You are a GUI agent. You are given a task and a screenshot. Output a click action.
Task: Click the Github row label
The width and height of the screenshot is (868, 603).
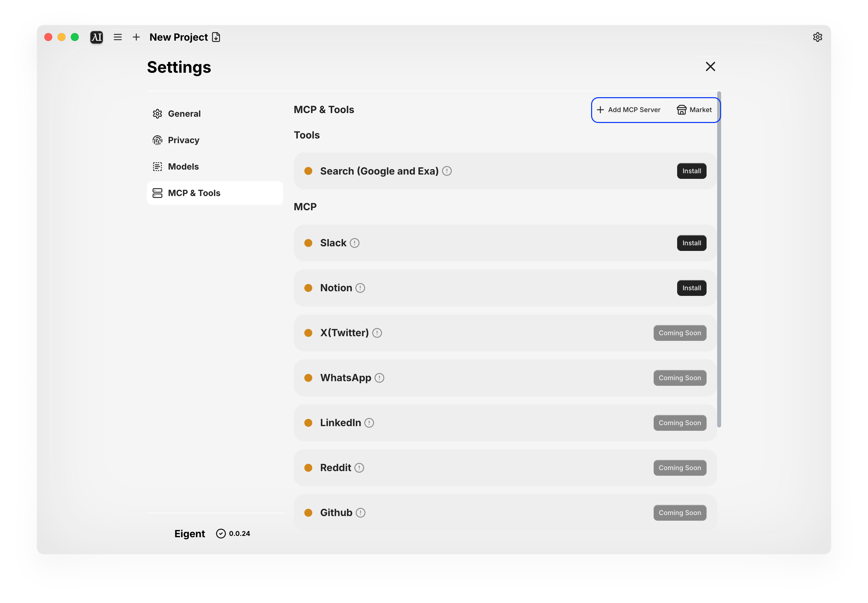pos(336,513)
